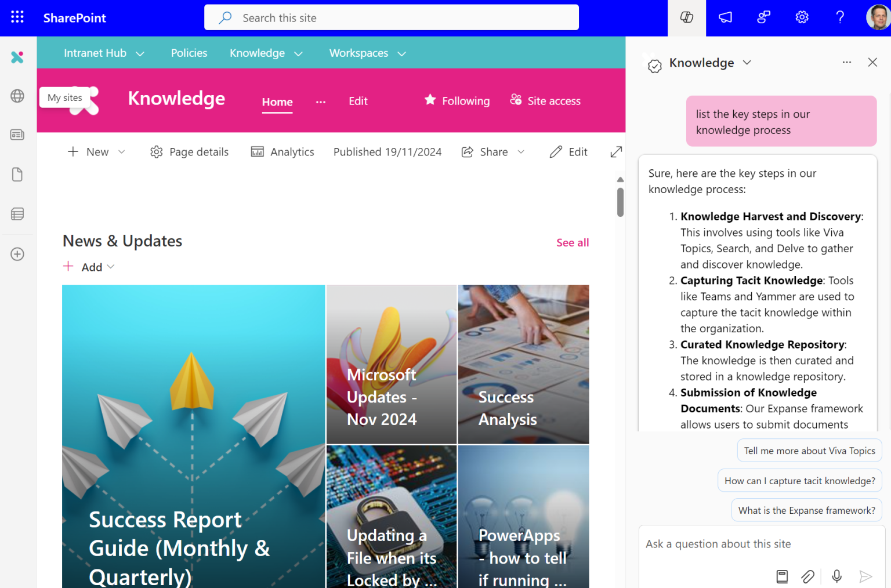Click the Search this site field
The width and height of the screenshot is (891, 588).
coord(392,17)
